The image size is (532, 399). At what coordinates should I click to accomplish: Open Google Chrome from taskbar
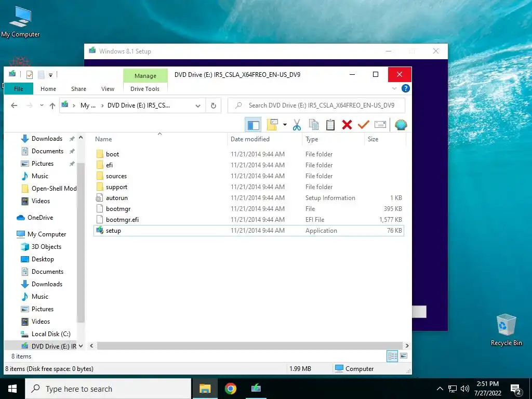tap(230, 389)
